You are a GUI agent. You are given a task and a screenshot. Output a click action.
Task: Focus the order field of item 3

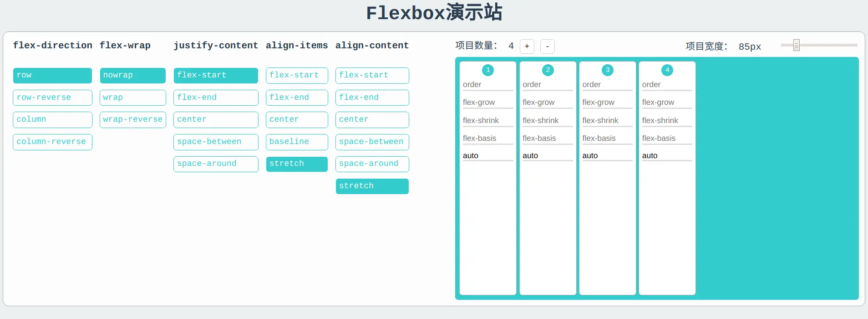coord(607,85)
